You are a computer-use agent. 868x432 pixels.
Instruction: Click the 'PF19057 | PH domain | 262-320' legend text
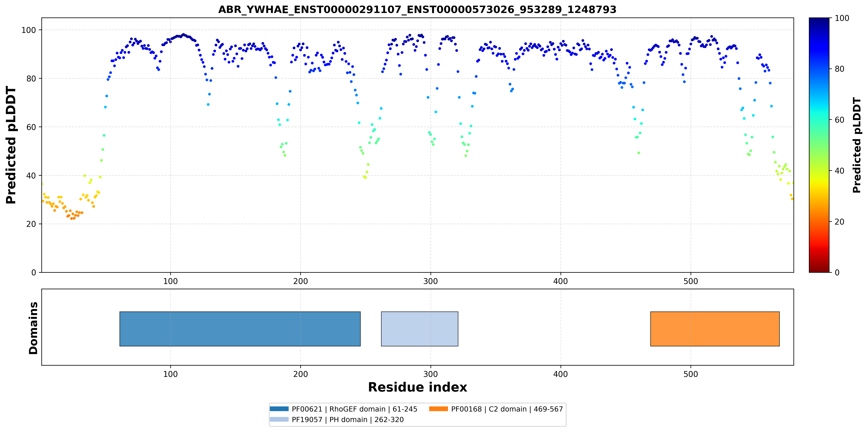[348, 420]
